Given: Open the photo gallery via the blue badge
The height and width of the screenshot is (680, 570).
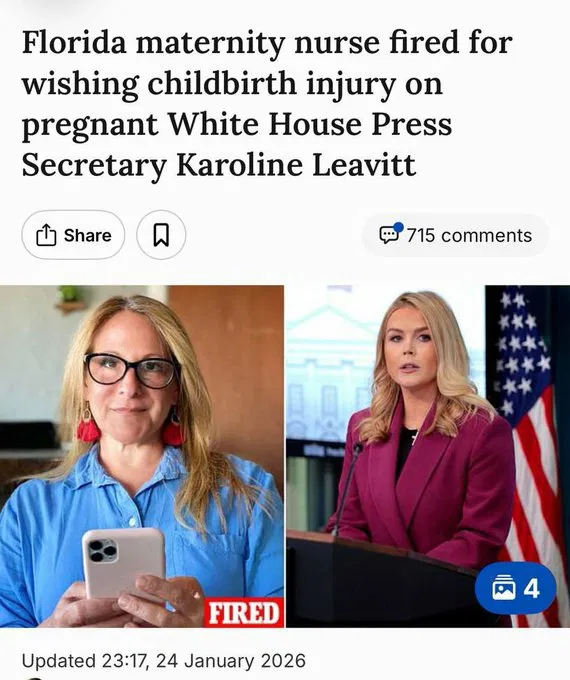Looking at the screenshot, I should coord(515,588).
